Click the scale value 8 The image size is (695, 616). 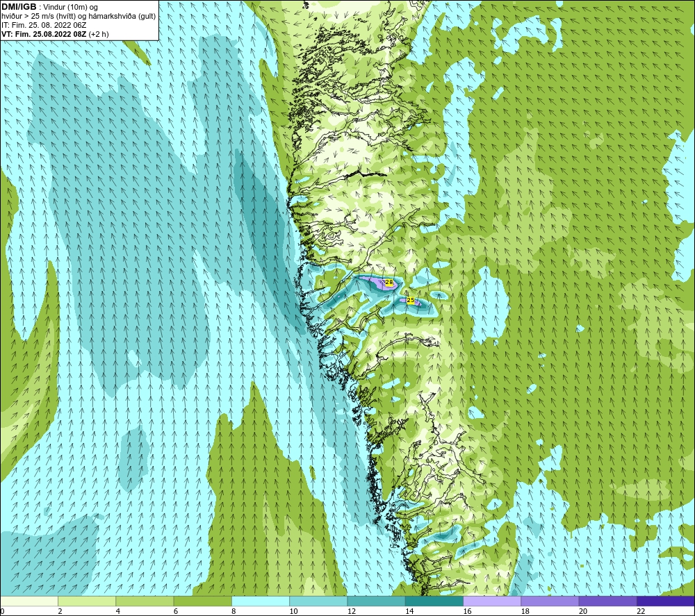pyautogui.click(x=234, y=611)
